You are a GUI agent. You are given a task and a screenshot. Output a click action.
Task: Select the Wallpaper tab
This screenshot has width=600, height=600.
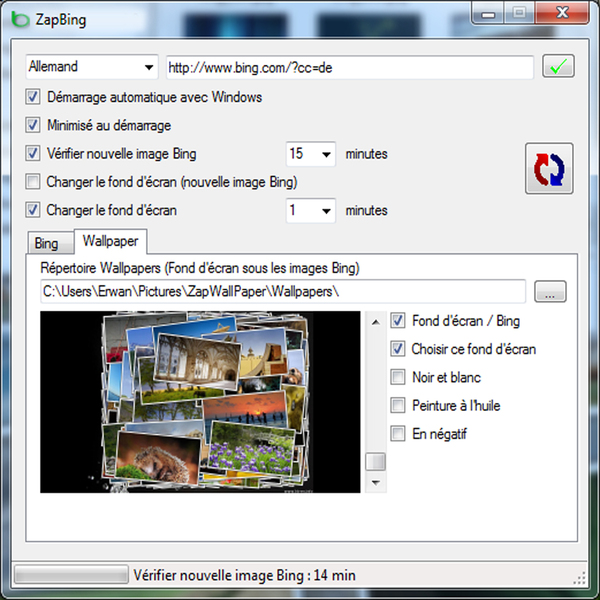tap(111, 241)
